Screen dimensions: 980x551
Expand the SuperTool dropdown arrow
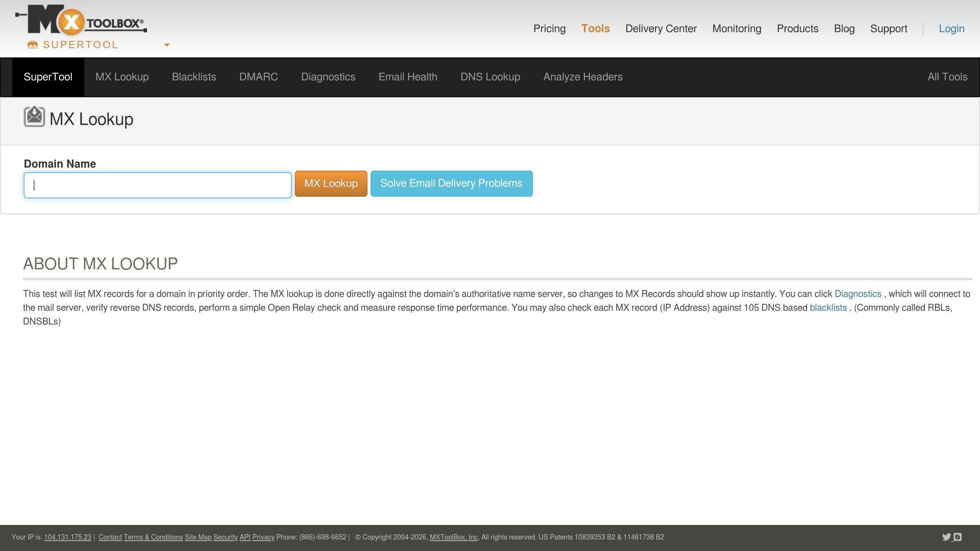[x=167, y=45]
